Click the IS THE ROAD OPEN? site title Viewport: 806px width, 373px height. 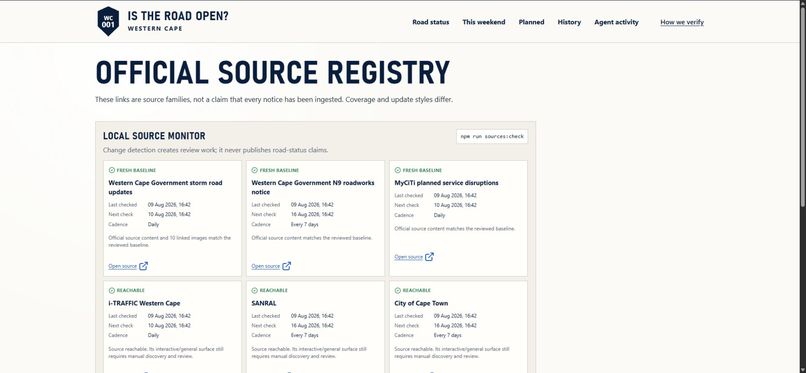178,16
